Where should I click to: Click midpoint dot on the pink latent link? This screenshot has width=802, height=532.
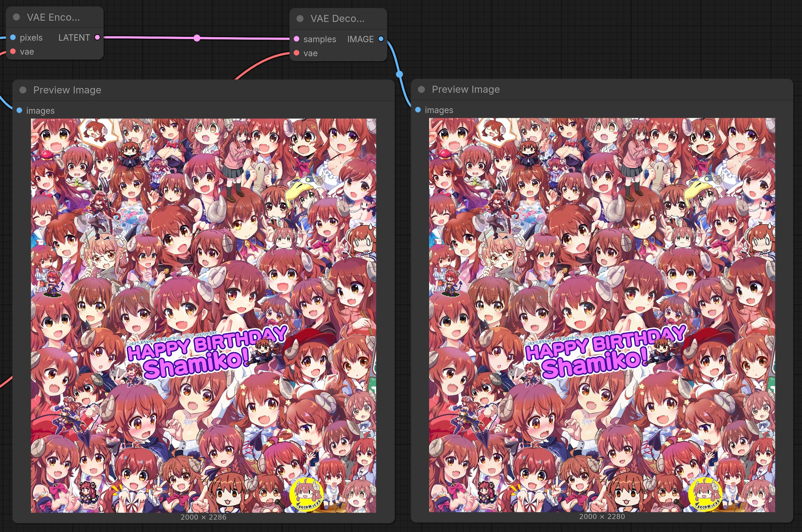pos(197,38)
